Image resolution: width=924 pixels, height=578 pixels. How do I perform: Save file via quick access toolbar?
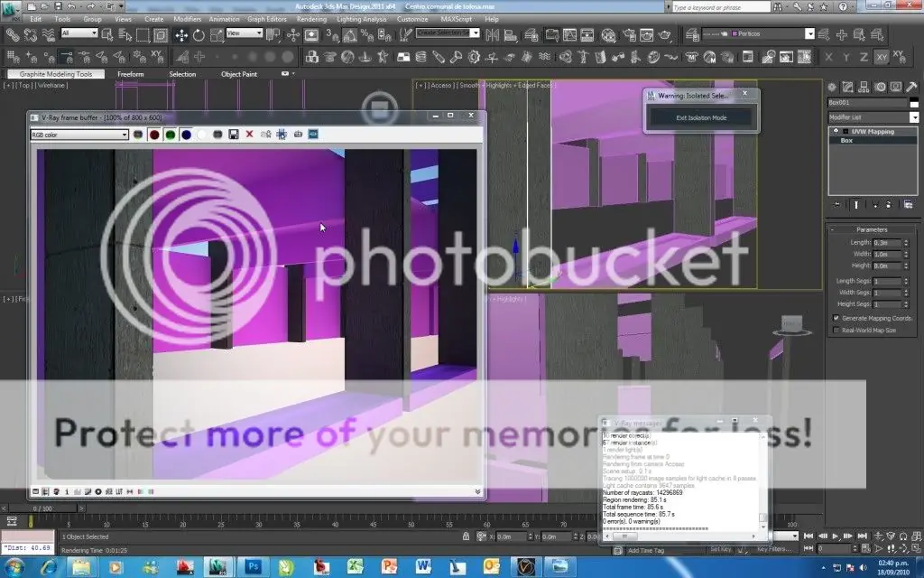pos(58,6)
